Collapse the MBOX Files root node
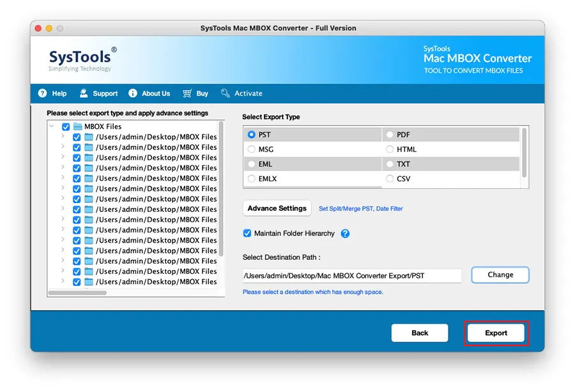The width and height of the screenshot is (575, 392). pos(52,126)
